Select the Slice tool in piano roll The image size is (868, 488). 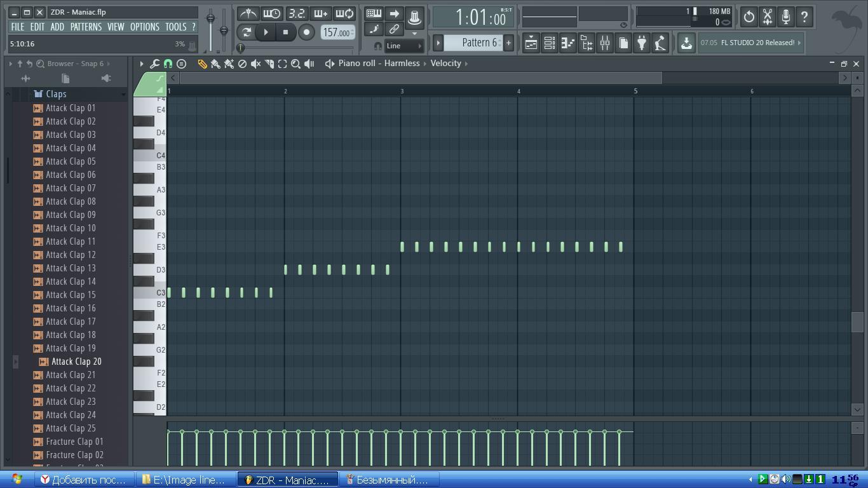pyautogui.click(x=269, y=64)
